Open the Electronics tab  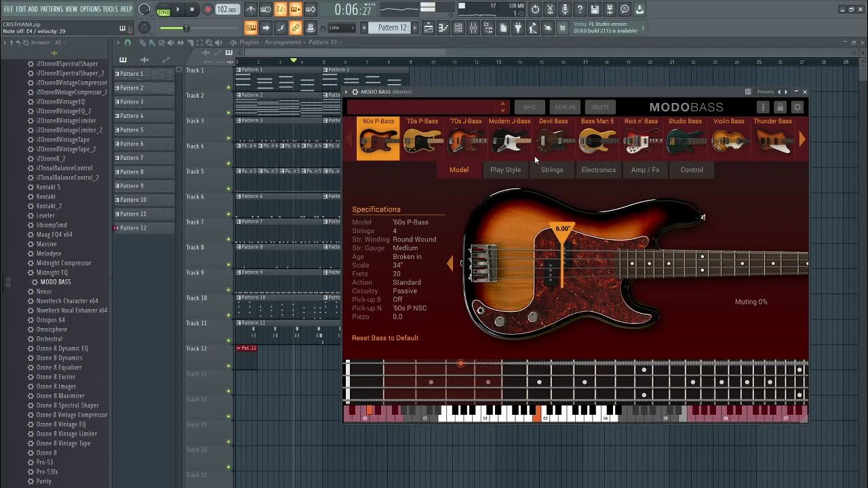tap(599, 169)
